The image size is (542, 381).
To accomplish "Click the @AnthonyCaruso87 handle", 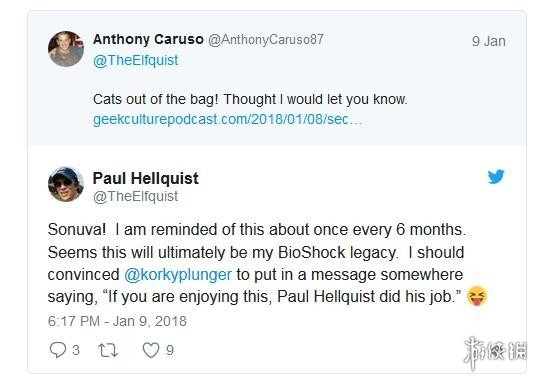I will [x=265, y=39].
